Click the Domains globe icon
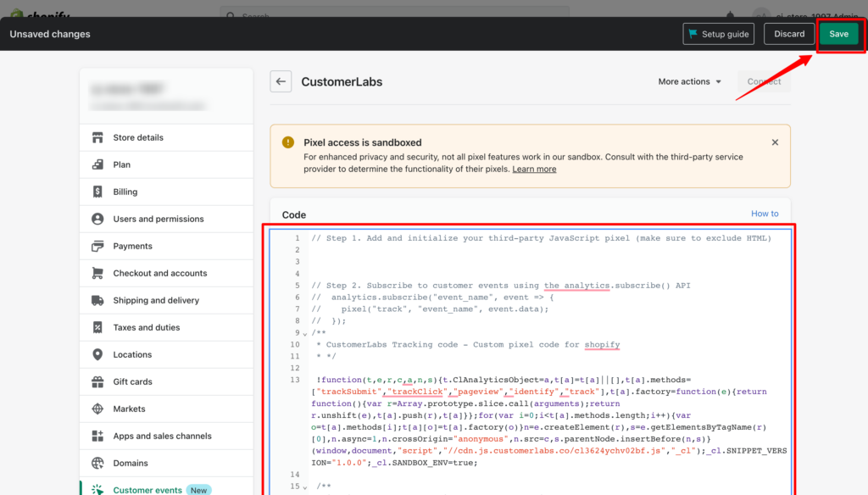Viewport: 868px width, 495px height. [97, 463]
